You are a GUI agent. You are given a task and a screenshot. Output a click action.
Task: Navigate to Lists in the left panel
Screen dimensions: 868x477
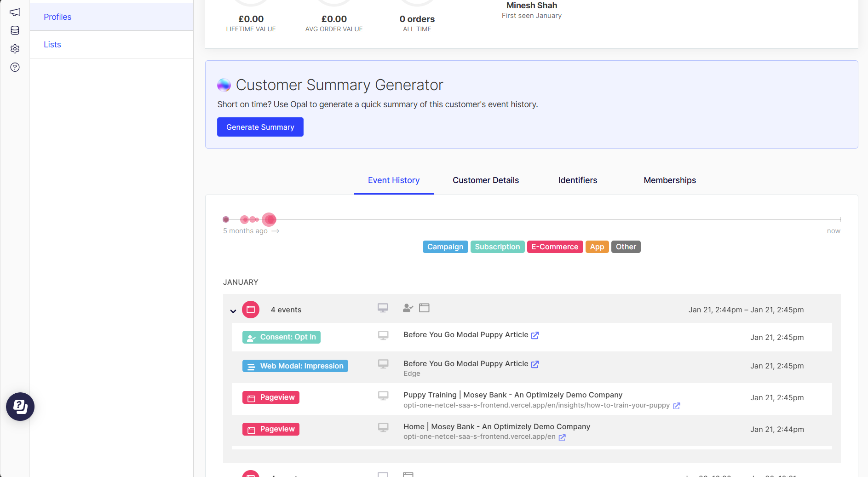[52, 44]
